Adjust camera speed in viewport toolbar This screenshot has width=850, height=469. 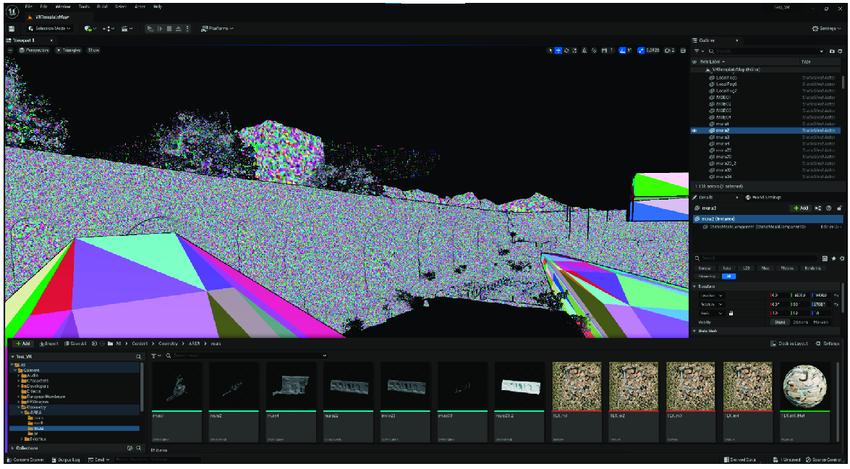pos(670,50)
